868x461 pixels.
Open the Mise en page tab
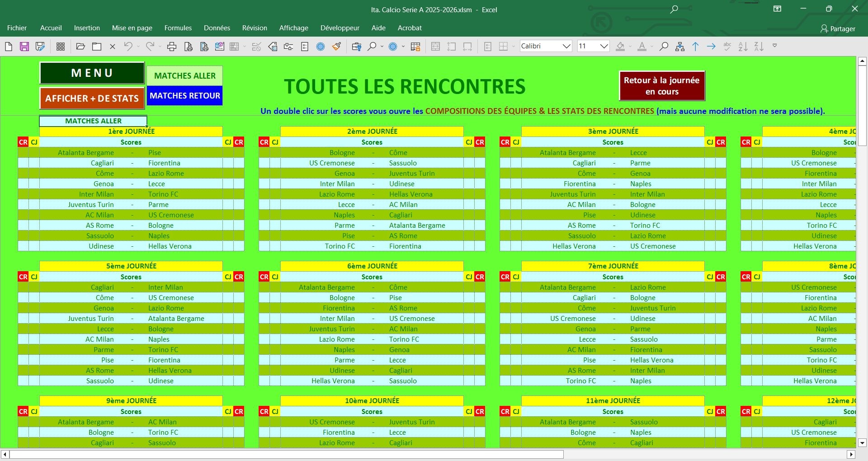coord(132,28)
